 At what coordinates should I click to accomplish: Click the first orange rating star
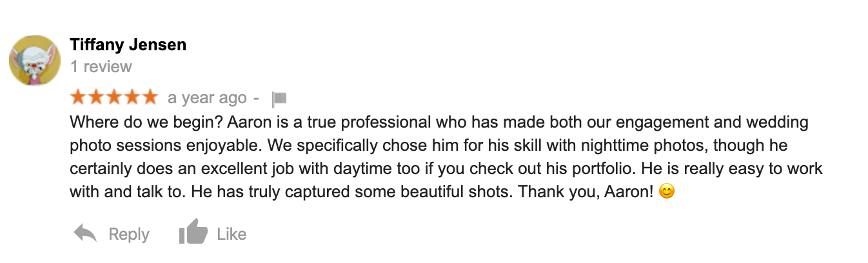tap(79, 97)
